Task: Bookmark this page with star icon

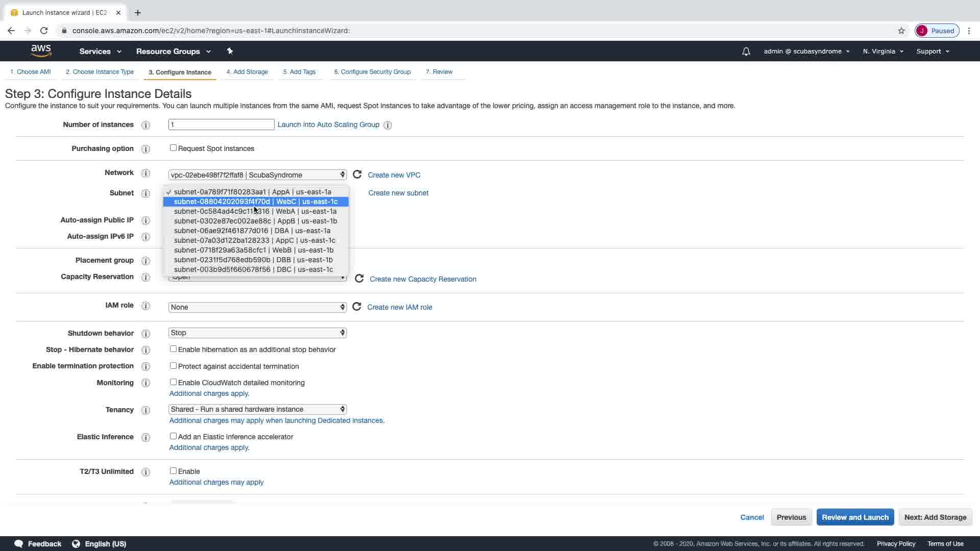Action: click(x=901, y=31)
